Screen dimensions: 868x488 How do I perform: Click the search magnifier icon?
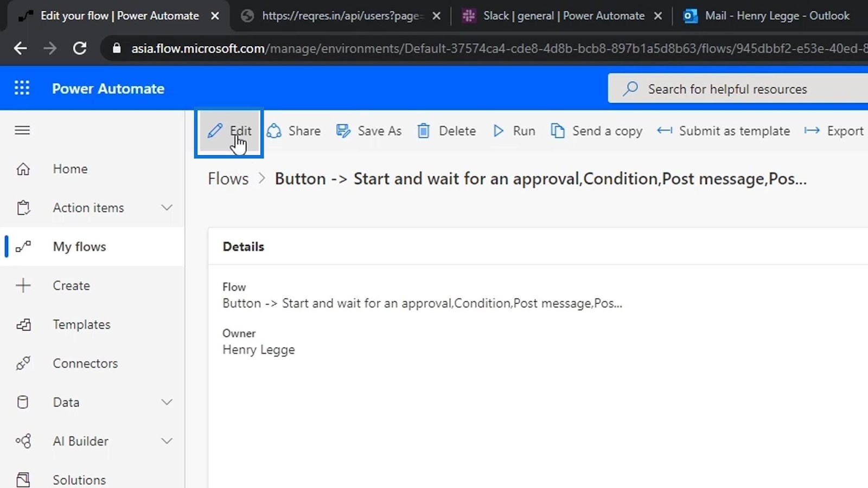(x=630, y=88)
